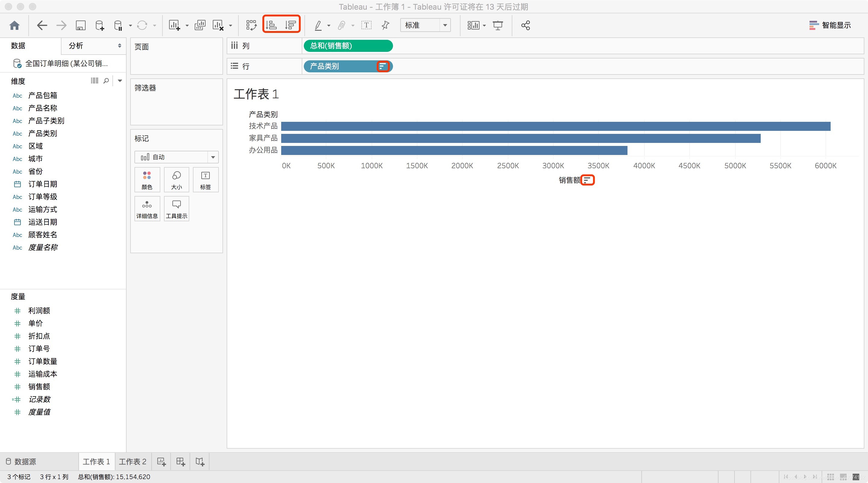Switch to 工作表 2 tab
The height and width of the screenshot is (483, 868).
tap(132, 461)
